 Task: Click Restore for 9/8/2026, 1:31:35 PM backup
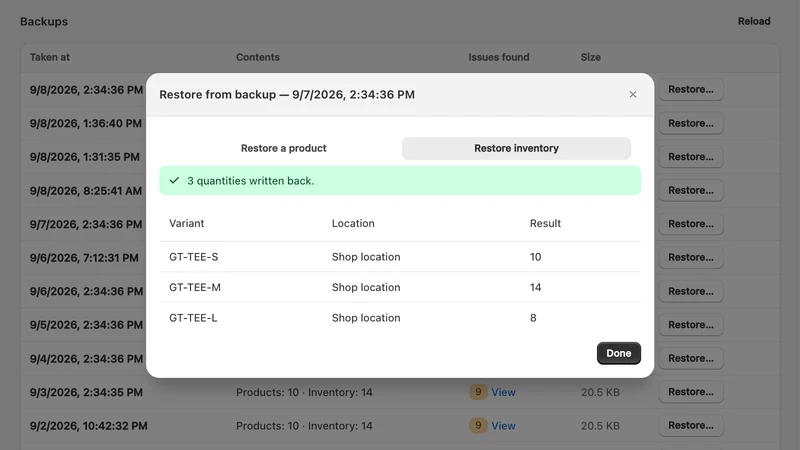coord(691,157)
